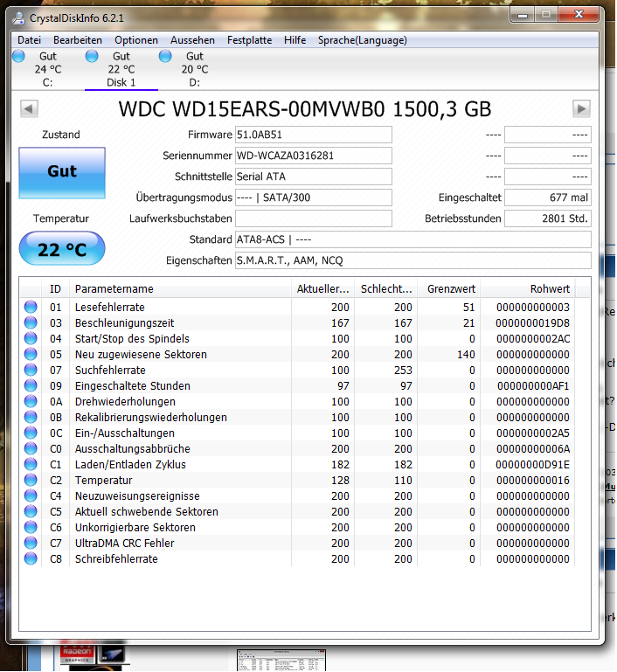The height and width of the screenshot is (672, 617).
Task: Click status orb of UltraDMA CRC Fehler row
Action: pyautogui.click(x=31, y=543)
